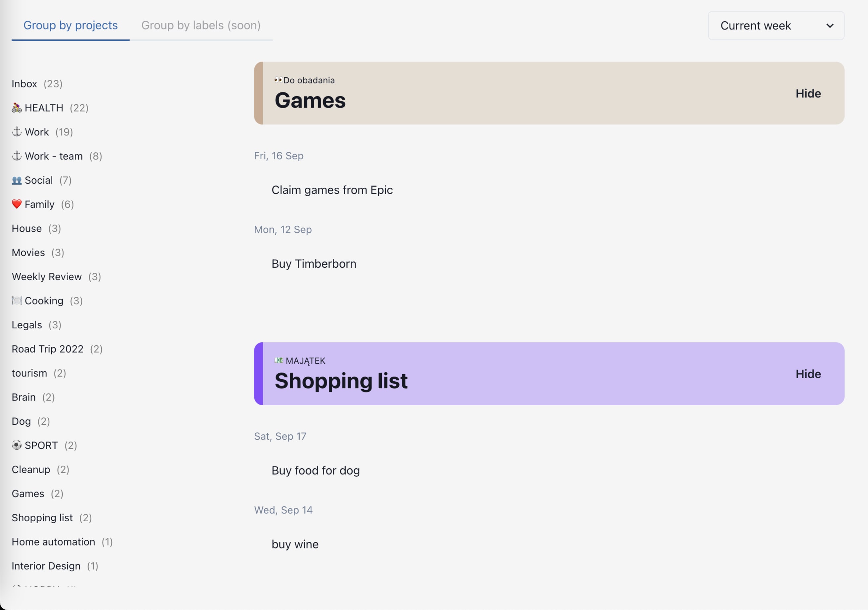Toggle visibility of Do obadania label
The image size is (868, 610).
(808, 92)
